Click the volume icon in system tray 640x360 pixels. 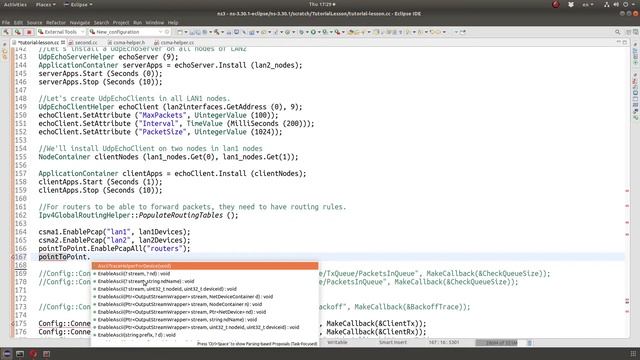[x=616, y=4]
